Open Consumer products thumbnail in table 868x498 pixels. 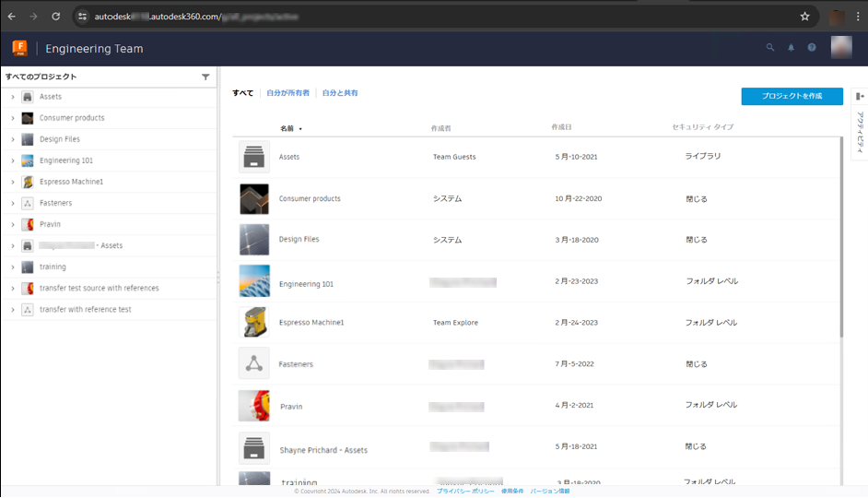[x=254, y=199]
